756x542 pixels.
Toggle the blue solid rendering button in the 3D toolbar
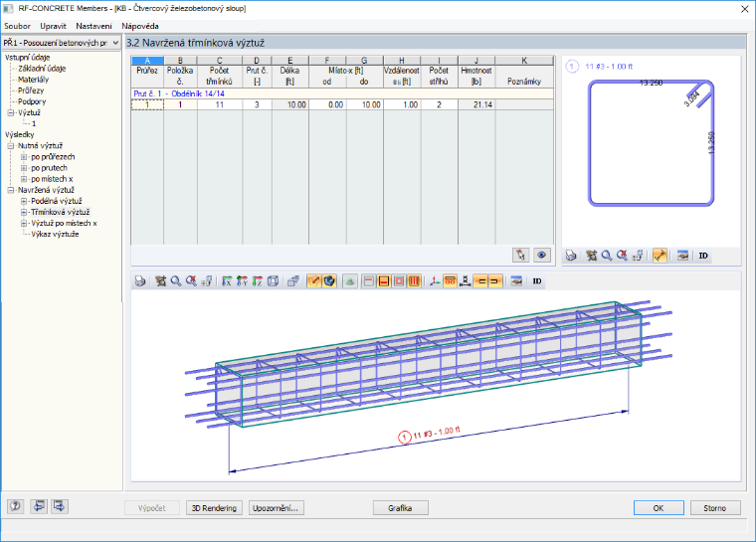click(x=329, y=281)
